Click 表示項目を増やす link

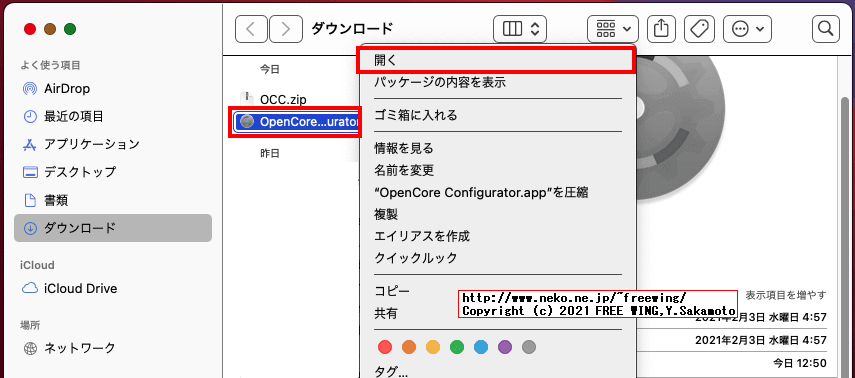pos(786,295)
